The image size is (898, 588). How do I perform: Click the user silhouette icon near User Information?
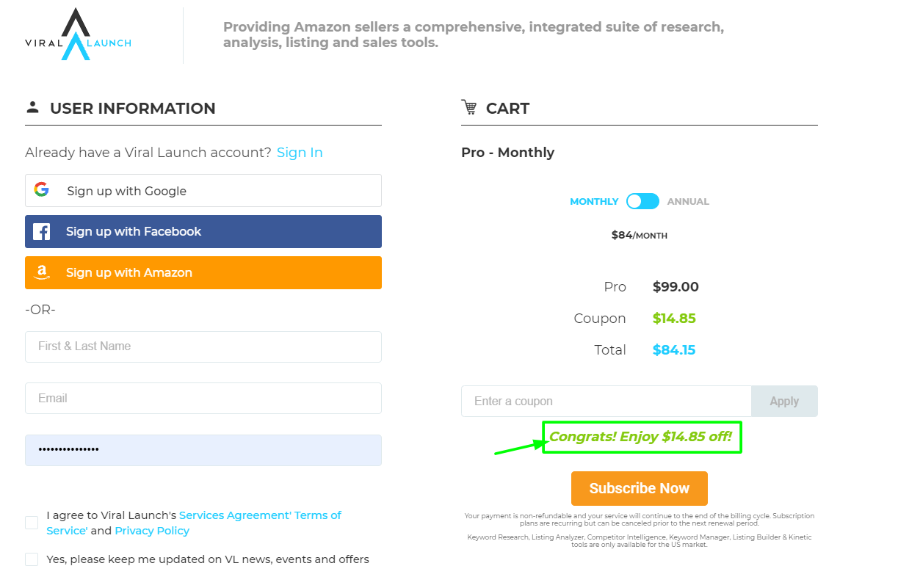(32, 106)
